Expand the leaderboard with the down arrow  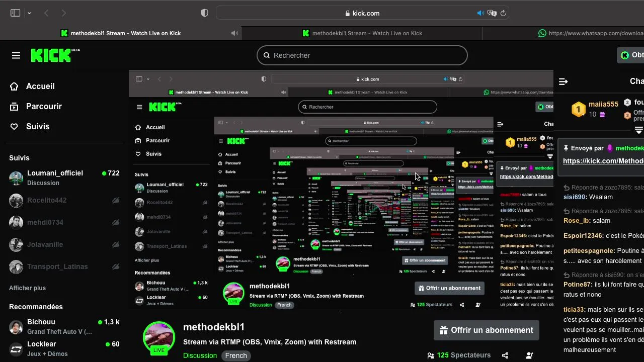pos(639,130)
